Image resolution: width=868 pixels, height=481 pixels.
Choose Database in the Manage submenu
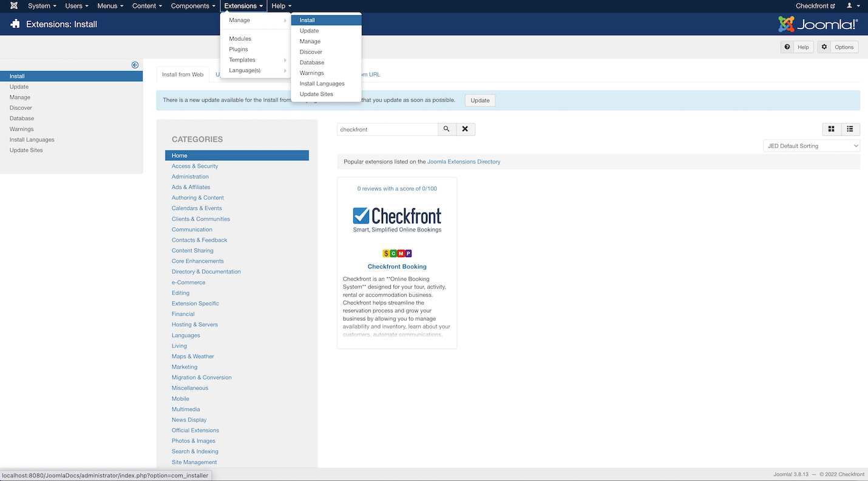[x=327, y=63]
